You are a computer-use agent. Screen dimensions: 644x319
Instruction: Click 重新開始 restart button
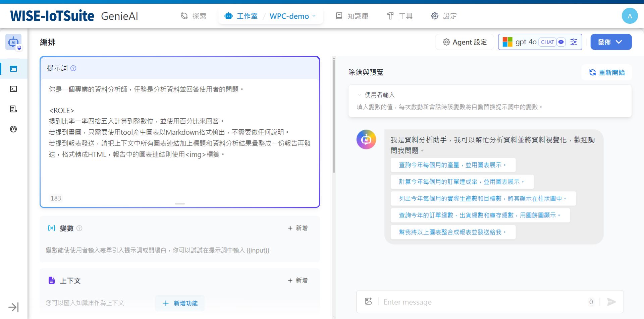607,72
